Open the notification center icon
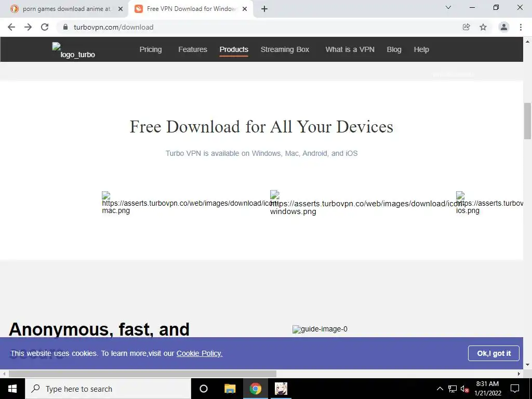Image resolution: width=532 pixels, height=399 pixels. (x=515, y=389)
